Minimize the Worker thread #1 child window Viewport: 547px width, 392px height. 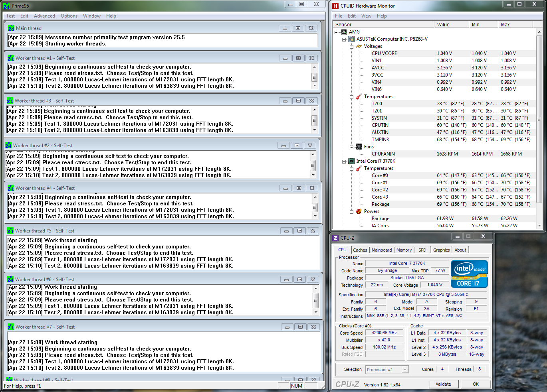point(285,58)
